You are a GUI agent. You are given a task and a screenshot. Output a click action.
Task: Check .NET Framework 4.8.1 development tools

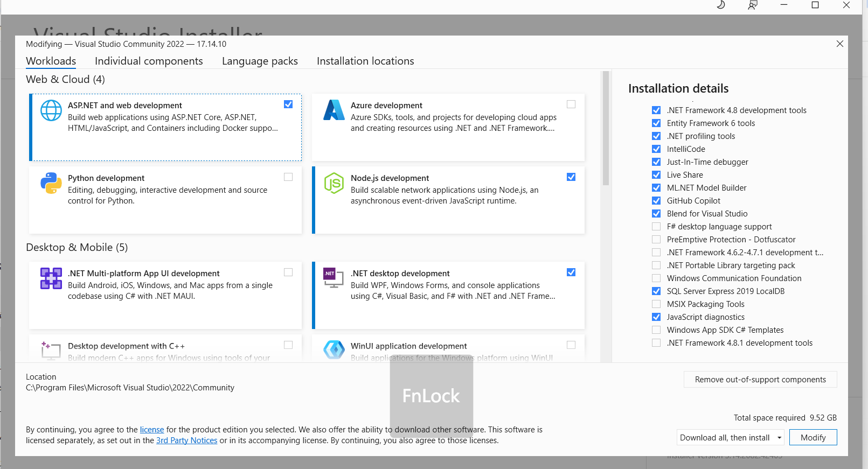click(x=656, y=343)
